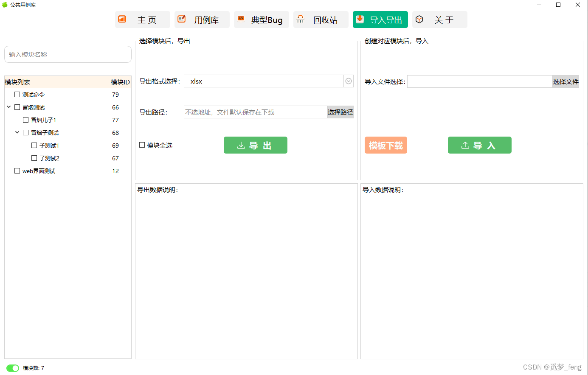
Task: Click the 导入文件选择 file input field
Action: point(480,81)
